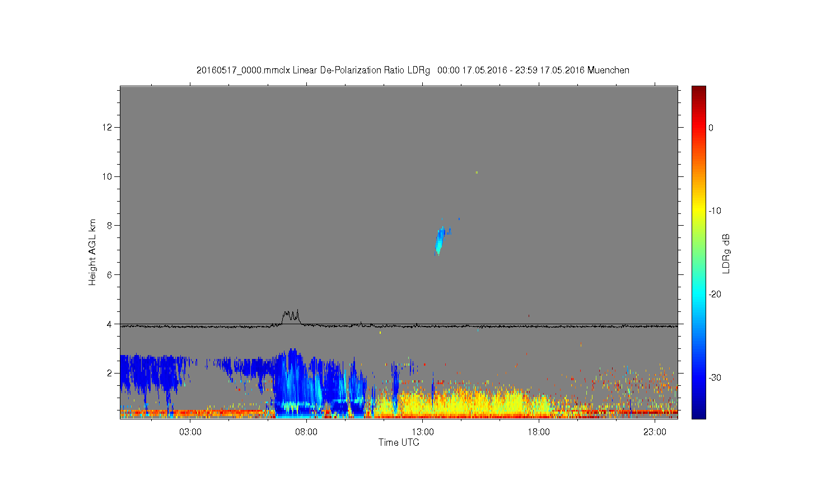Click height axis tick label 6
Screen dimensions: 840x504
pos(110,275)
